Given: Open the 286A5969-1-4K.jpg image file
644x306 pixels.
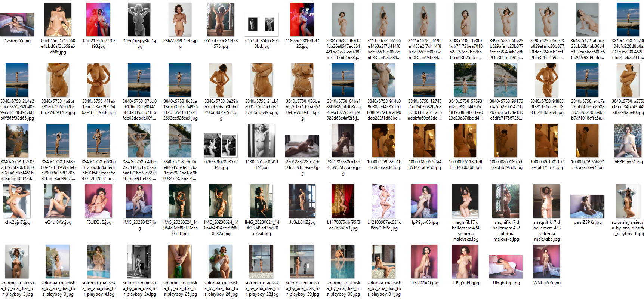Looking at the screenshot, I should pos(180,20).
